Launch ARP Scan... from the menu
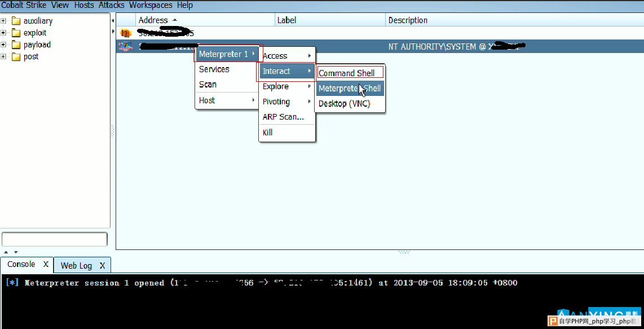 pyautogui.click(x=287, y=117)
